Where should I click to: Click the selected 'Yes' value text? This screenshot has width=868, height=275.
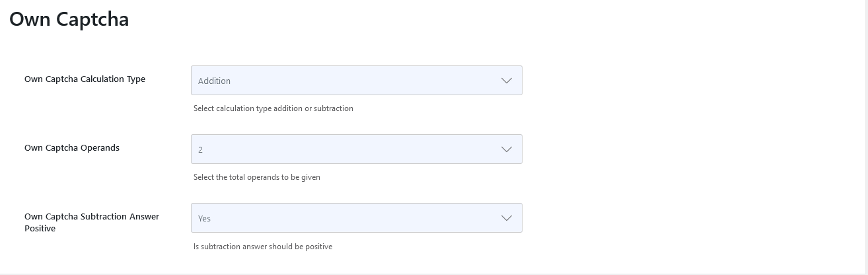[204, 218]
